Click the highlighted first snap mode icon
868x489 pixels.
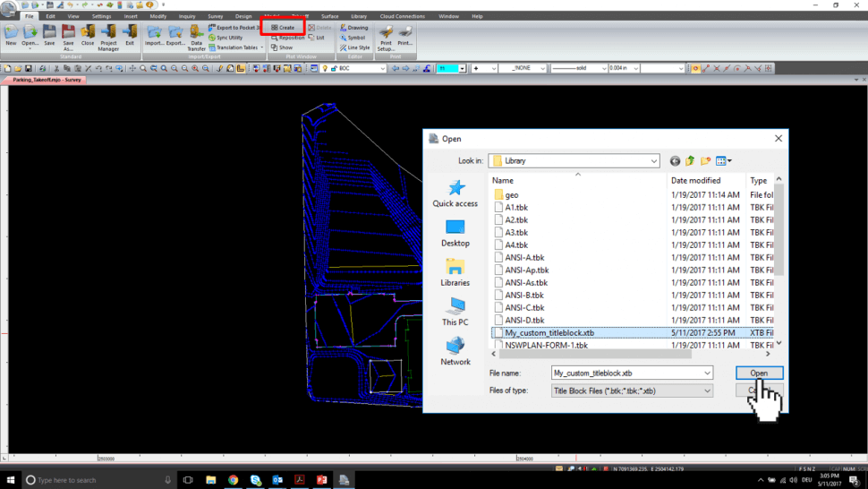(x=695, y=69)
